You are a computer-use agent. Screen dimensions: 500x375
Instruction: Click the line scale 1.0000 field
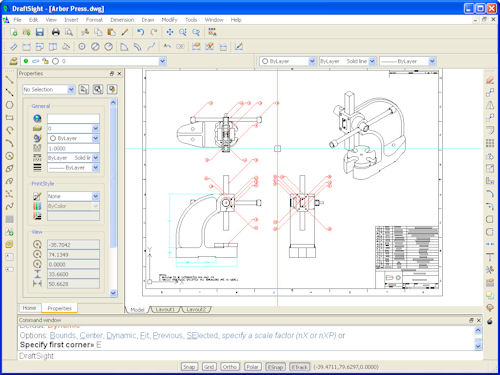click(x=73, y=148)
